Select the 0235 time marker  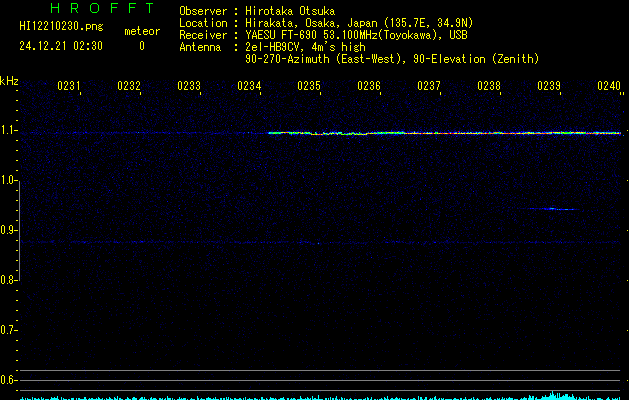(309, 86)
